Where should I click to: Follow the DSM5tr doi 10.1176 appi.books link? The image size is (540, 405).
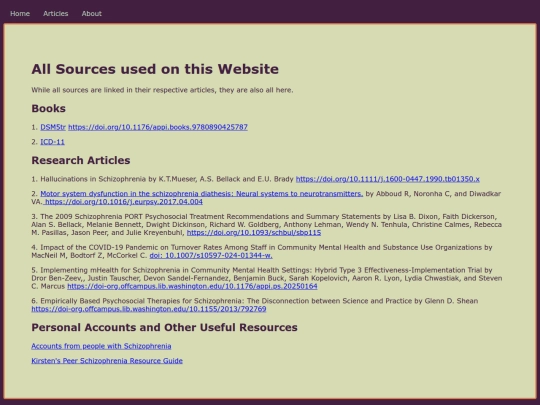tap(158, 127)
